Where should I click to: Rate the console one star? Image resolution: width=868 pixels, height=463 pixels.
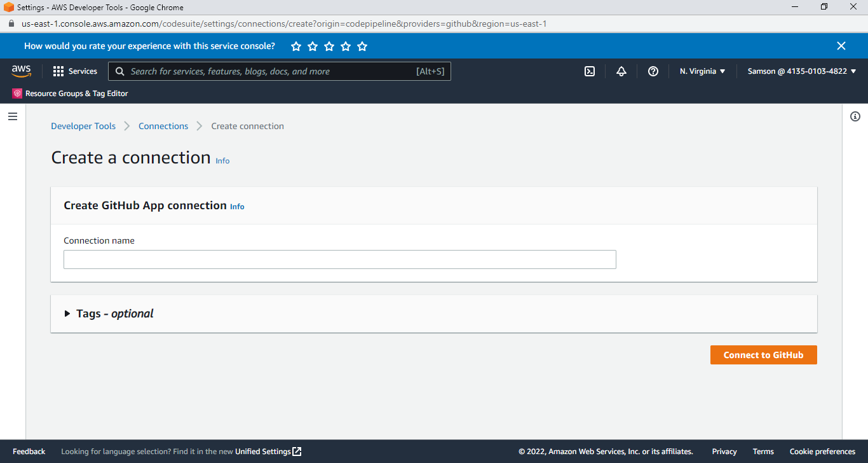pyautogui.click(x=296, y=46)
